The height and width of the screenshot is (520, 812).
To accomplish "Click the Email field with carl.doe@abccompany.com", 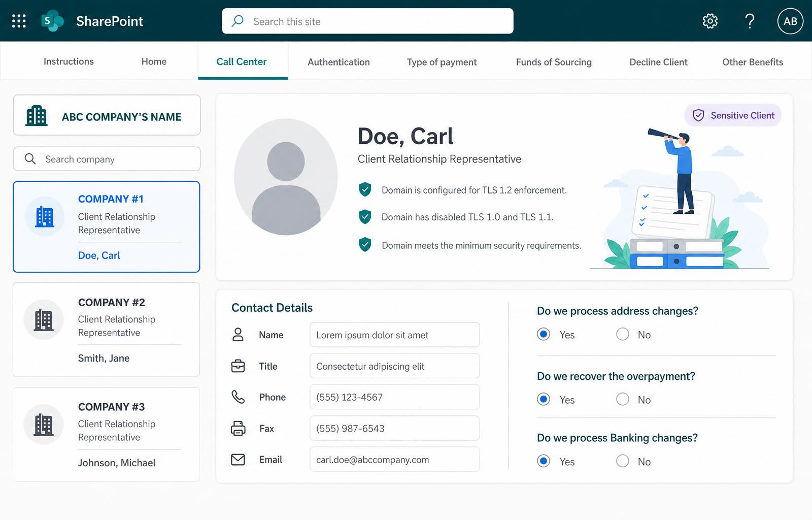I will click(394, 459).
